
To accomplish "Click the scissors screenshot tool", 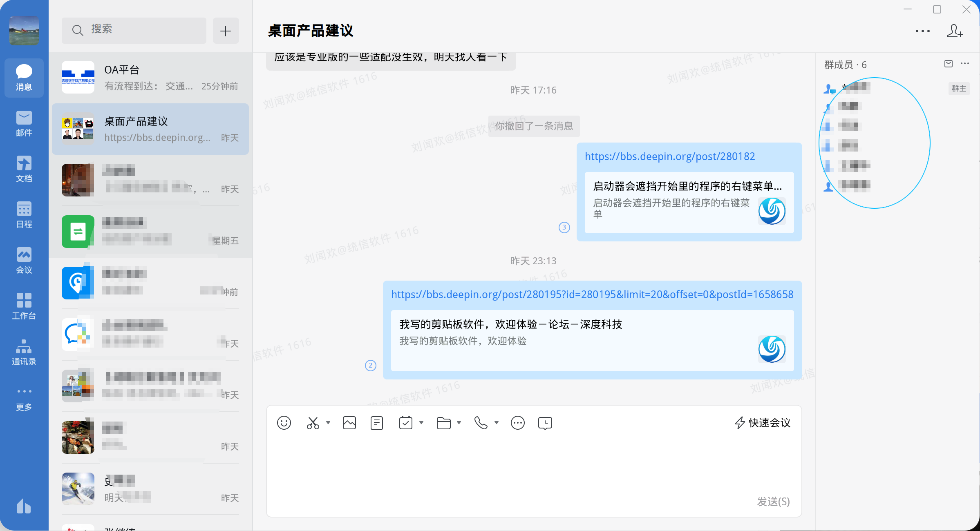I will [313, 423].
